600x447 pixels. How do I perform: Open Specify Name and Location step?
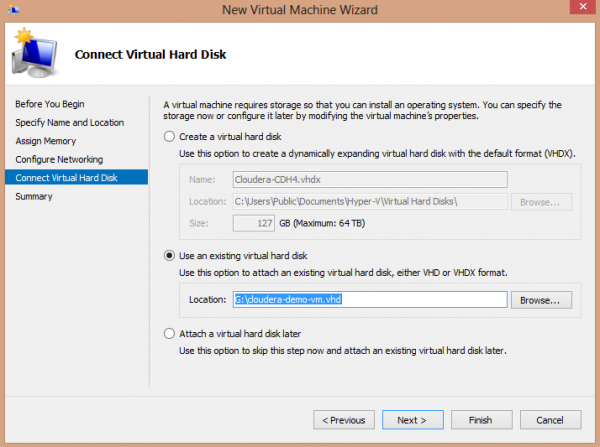(70, 122)
